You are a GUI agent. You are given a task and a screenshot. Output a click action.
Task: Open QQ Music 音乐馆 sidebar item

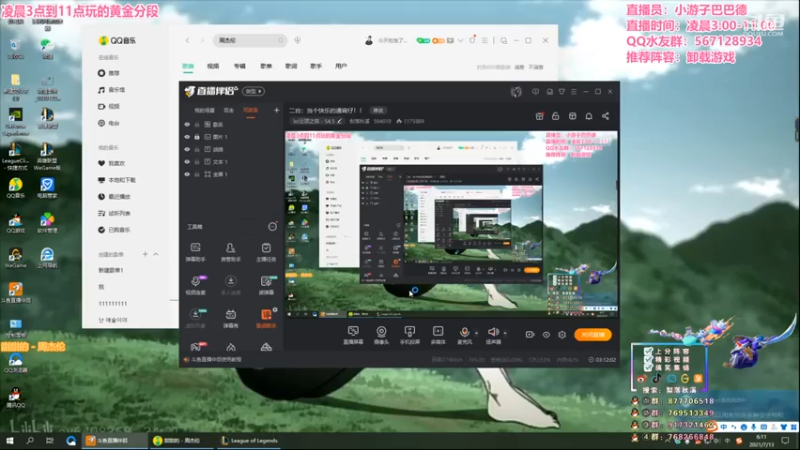(x=111, y=90)
